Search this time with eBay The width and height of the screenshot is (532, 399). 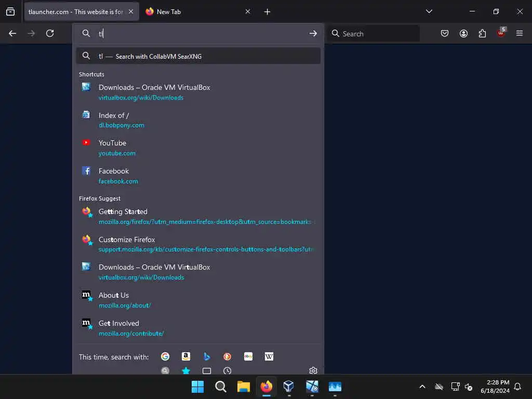(x=248, y=356)
